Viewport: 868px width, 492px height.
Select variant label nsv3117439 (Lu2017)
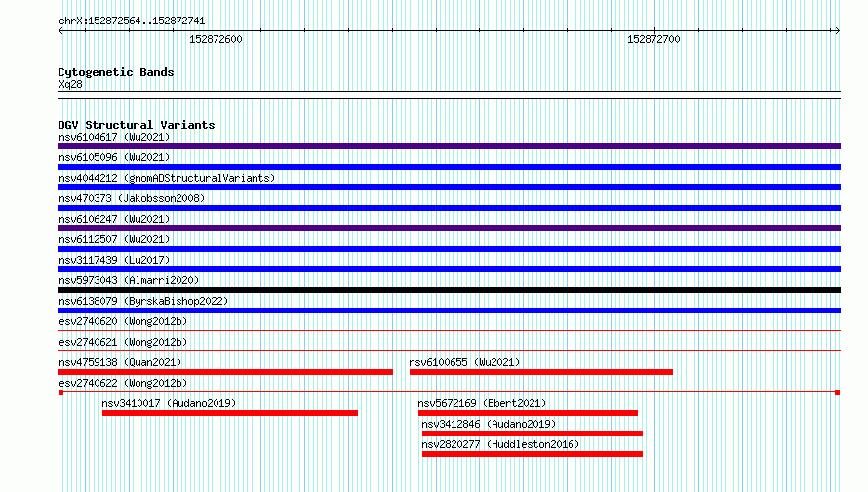point(114,260)
